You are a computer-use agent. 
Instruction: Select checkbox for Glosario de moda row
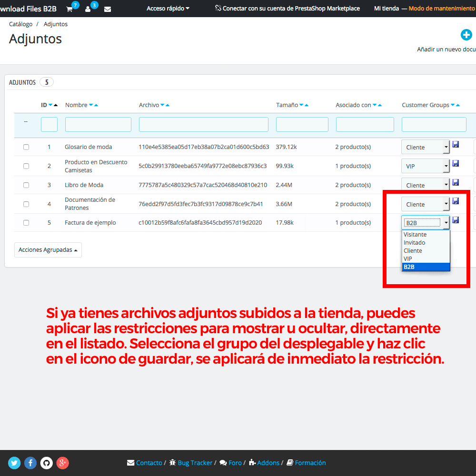pos(26,147)
